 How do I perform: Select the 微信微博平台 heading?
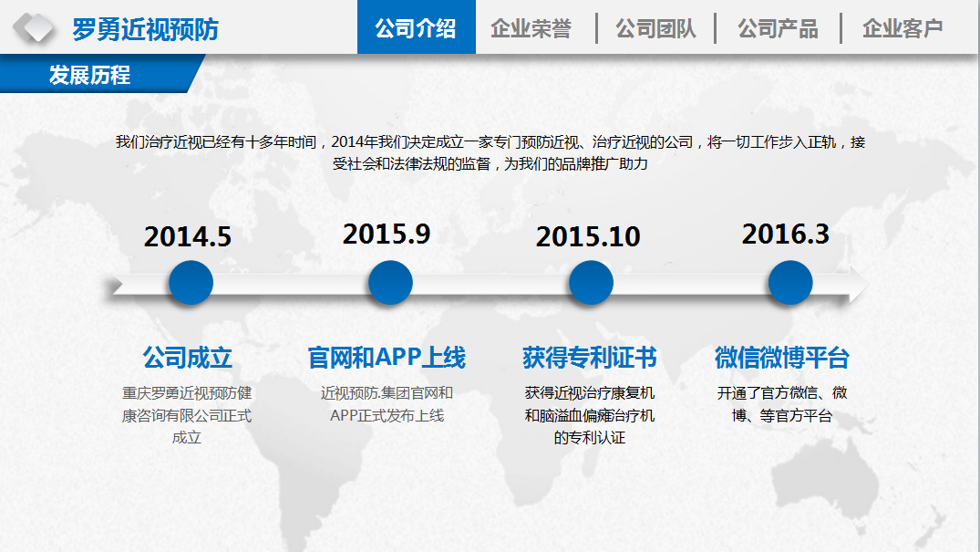(x=782, y=358)
